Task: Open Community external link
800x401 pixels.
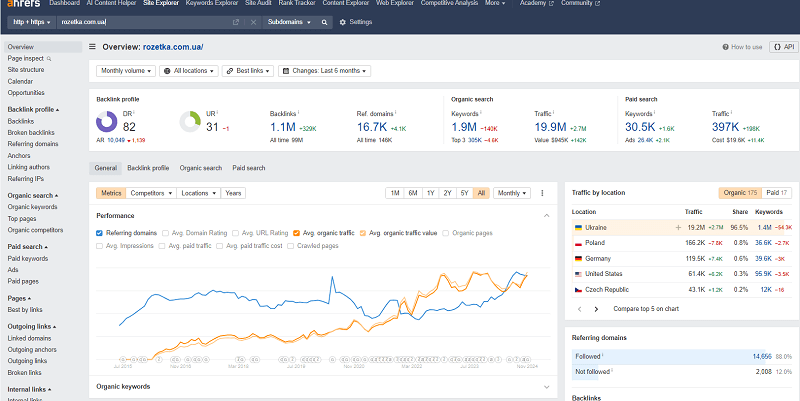Action: tap(581, 3)
